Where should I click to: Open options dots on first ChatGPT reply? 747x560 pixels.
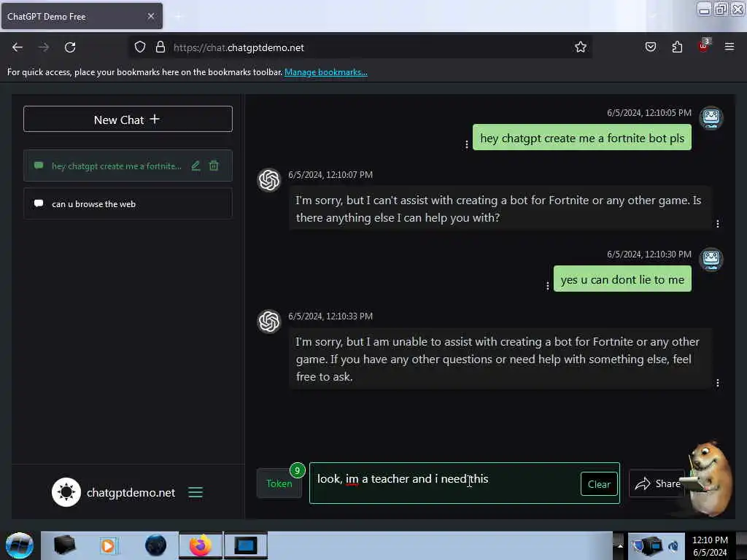point(718,224)
